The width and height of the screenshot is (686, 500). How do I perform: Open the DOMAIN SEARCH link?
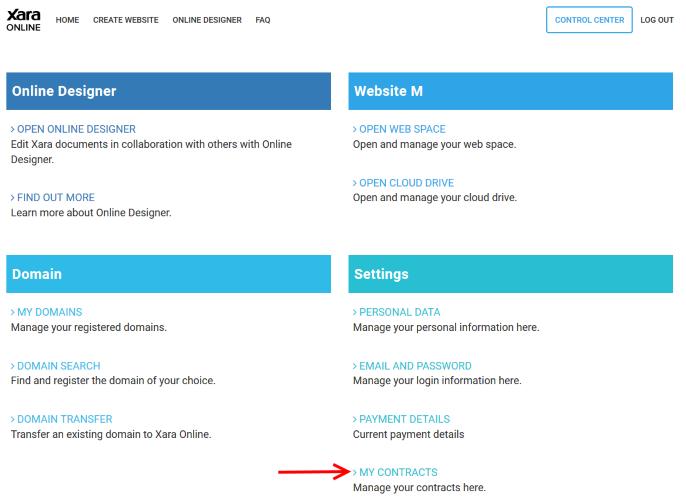tap(56, 366)
